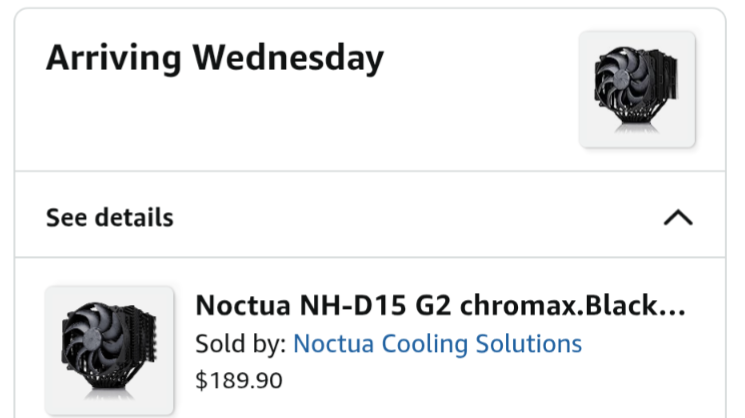
Task: Click the item price under the seller name
Action: click(x=239, y=380)
